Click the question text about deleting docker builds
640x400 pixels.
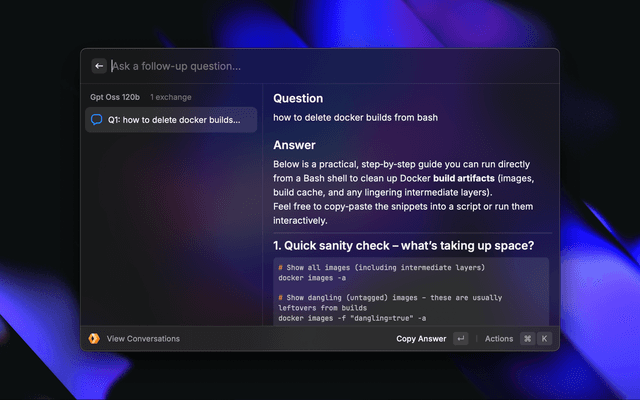355,117
